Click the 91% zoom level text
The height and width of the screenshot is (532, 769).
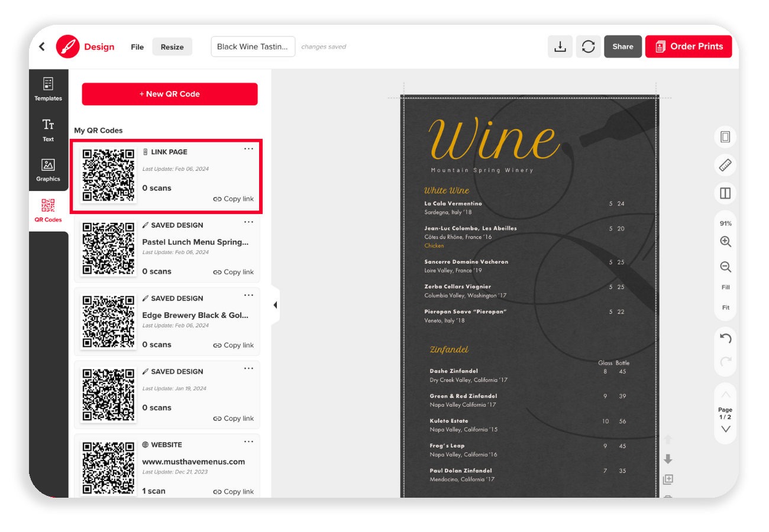coord(726,223)
